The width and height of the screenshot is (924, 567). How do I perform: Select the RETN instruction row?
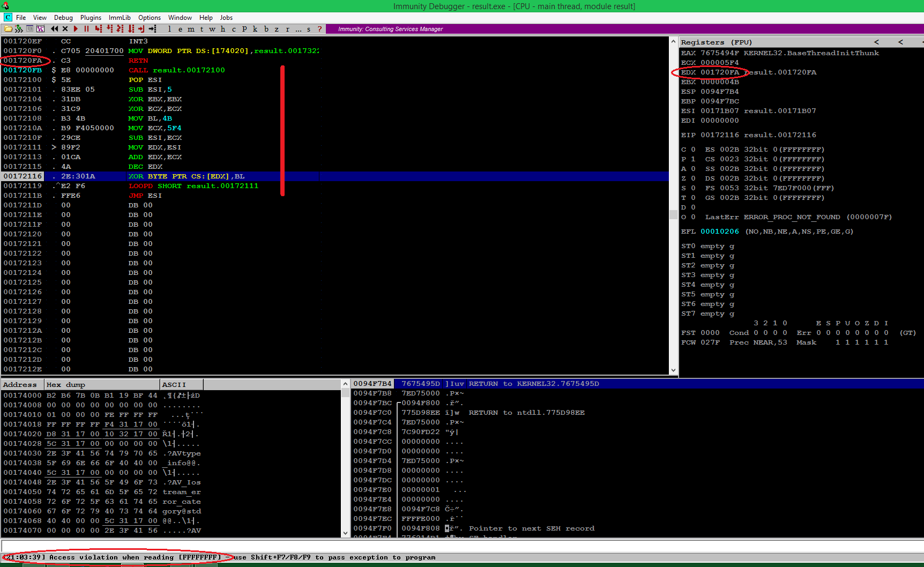click(335, 61)
